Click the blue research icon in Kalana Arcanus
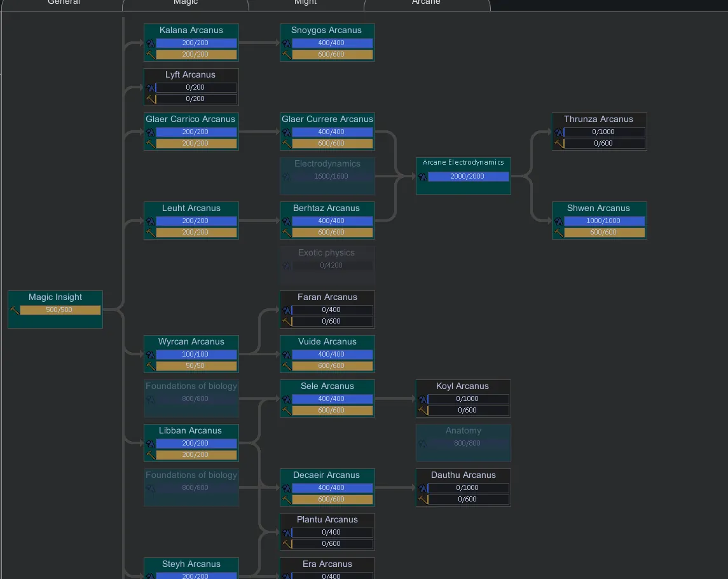 click(150, 43)
